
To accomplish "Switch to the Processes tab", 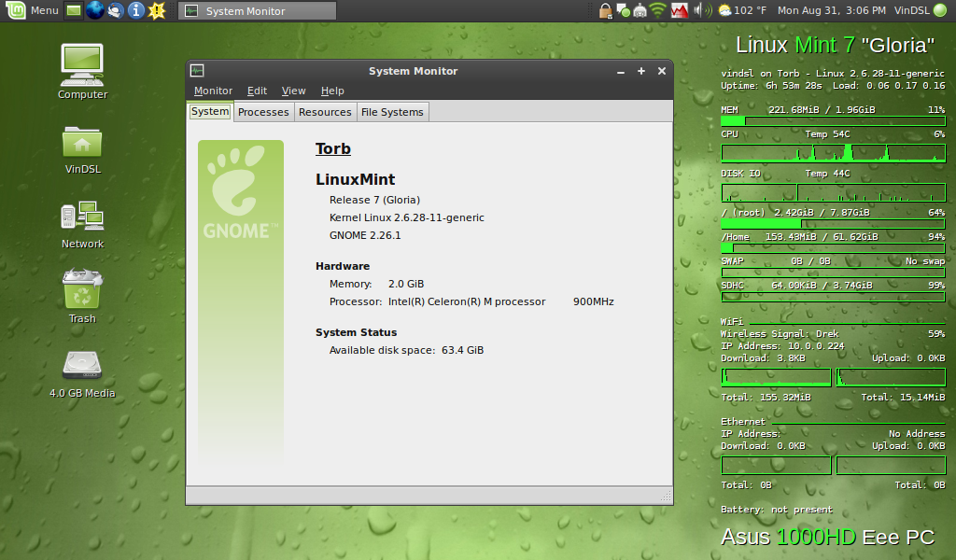I will click(x=263, y=112).
